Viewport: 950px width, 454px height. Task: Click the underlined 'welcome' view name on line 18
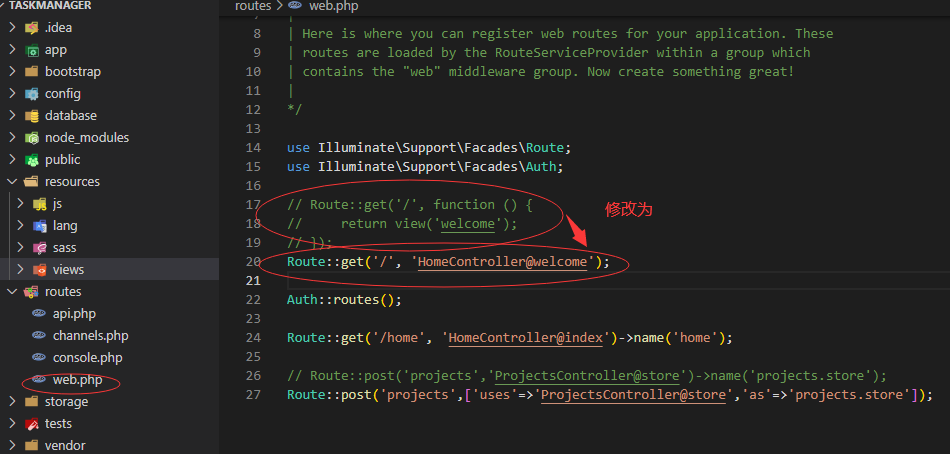468,224
